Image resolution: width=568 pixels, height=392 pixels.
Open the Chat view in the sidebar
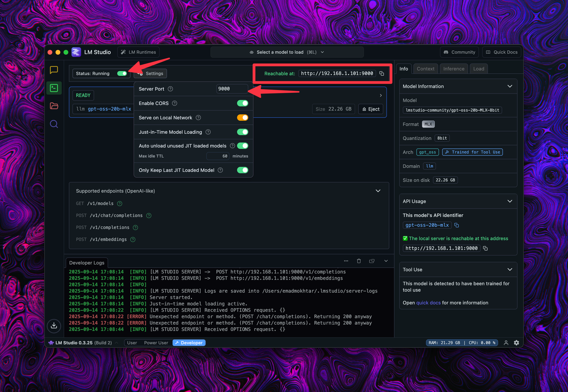(x=54, y=70)
